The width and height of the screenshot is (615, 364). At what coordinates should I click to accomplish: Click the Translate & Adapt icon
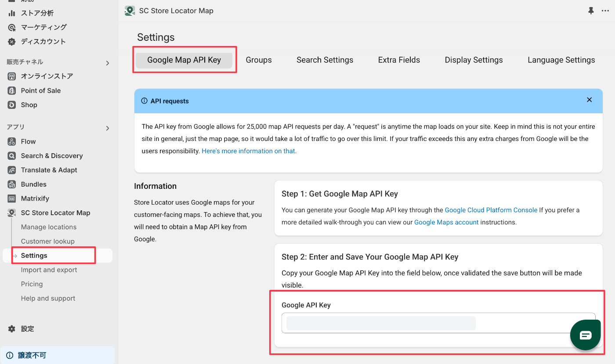point(12,170)
